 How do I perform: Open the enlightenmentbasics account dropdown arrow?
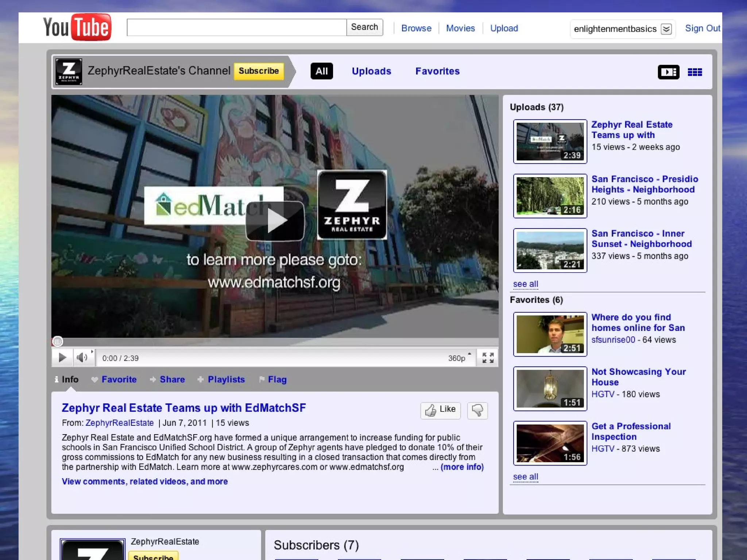[666, 29]
